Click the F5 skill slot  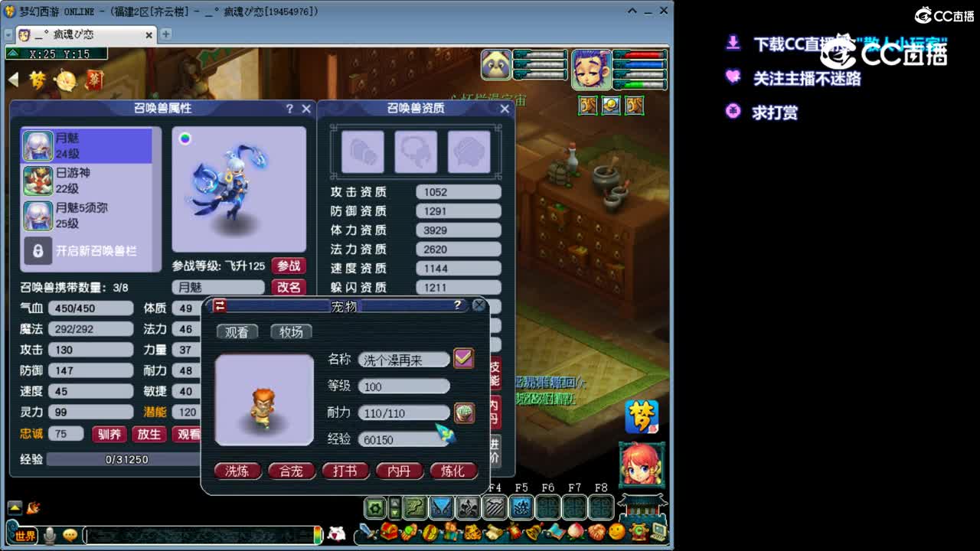click(521, 507)
